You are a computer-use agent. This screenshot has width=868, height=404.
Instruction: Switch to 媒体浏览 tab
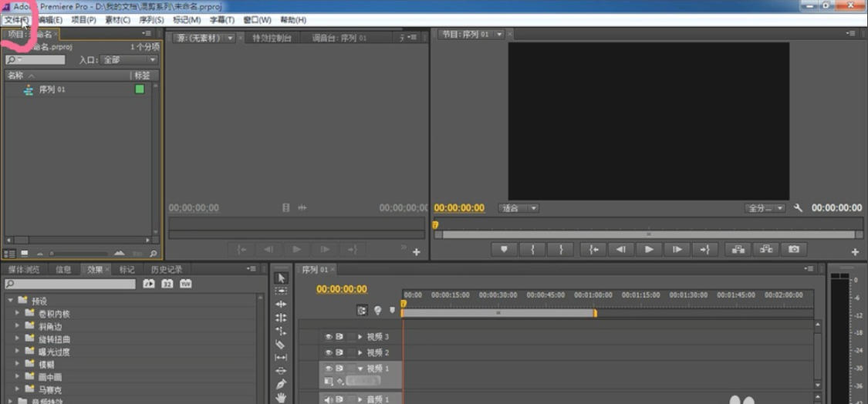coord(24,270)
